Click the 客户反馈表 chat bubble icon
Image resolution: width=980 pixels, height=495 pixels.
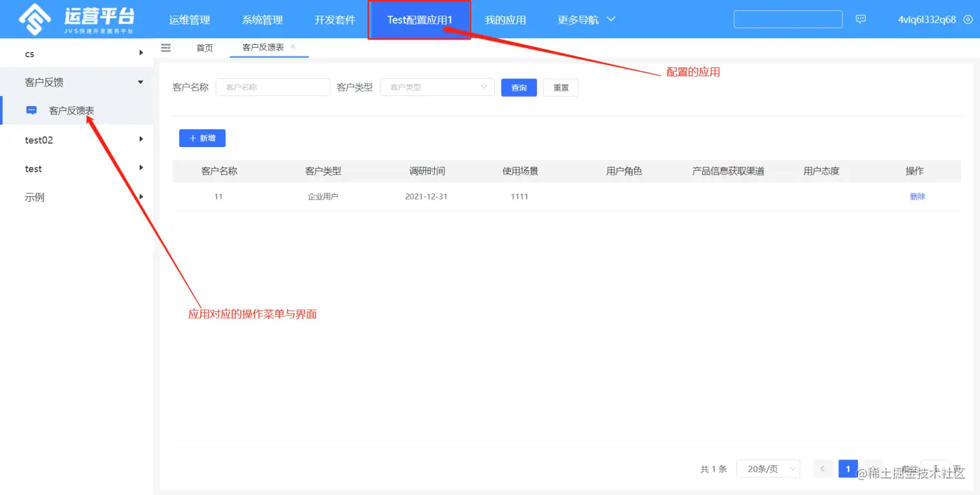point(31,110)
